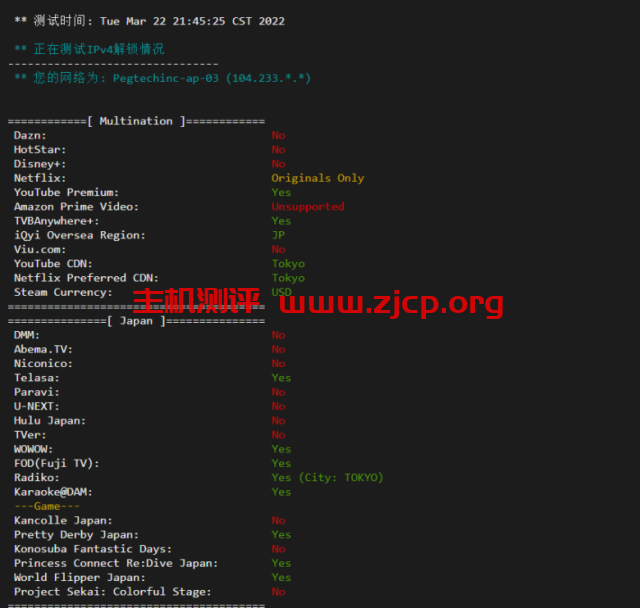
Task: Click the Kancolle Japan label
Action: [x=63, y=521]
